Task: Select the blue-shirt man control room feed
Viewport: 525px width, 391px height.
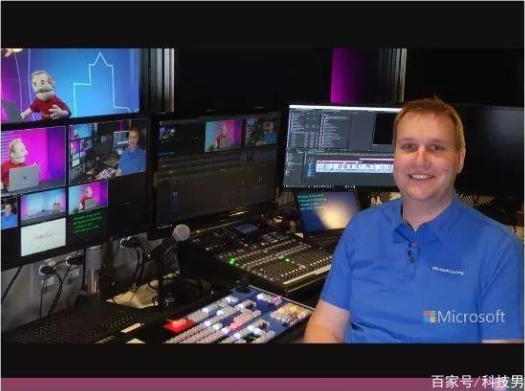Action: 107,151
